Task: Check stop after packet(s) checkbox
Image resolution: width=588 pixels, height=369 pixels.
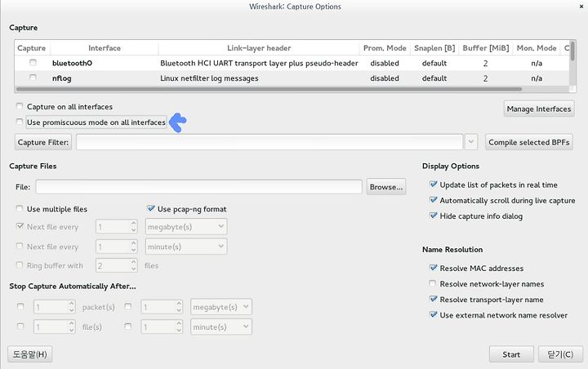Action: click(x=20, y=307)
